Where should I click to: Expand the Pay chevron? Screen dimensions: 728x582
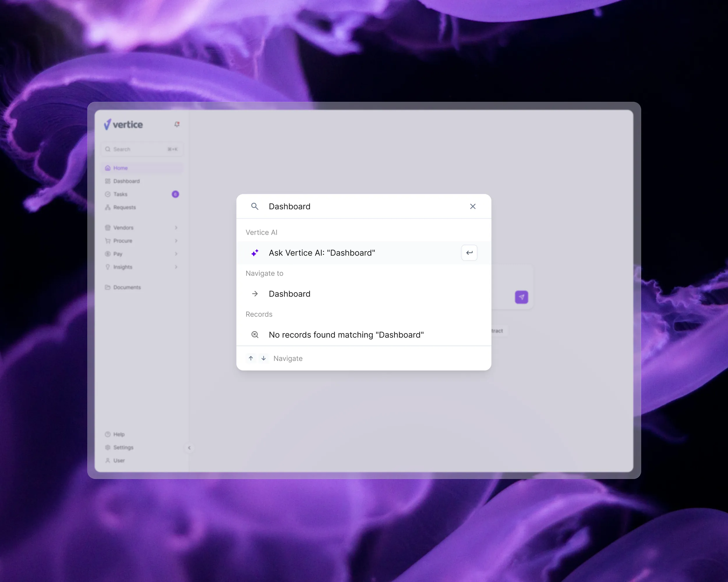coord(176,254)
